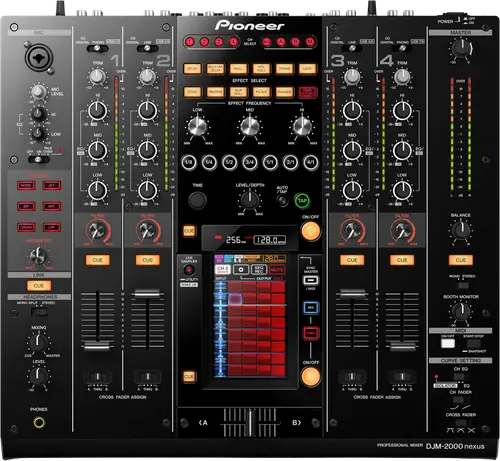
Task: Push the black TIME knob button
Action: (x=197, y=200)
